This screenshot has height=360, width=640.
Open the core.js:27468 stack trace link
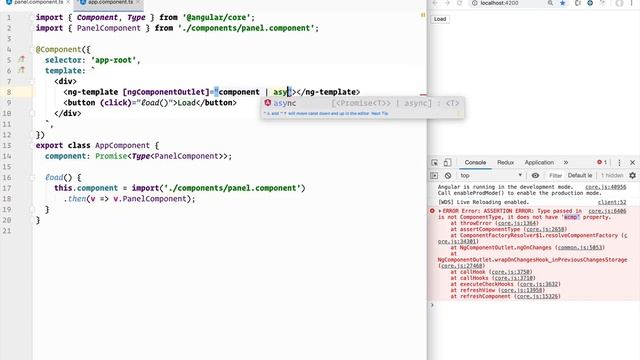click(x=462, y=266)
